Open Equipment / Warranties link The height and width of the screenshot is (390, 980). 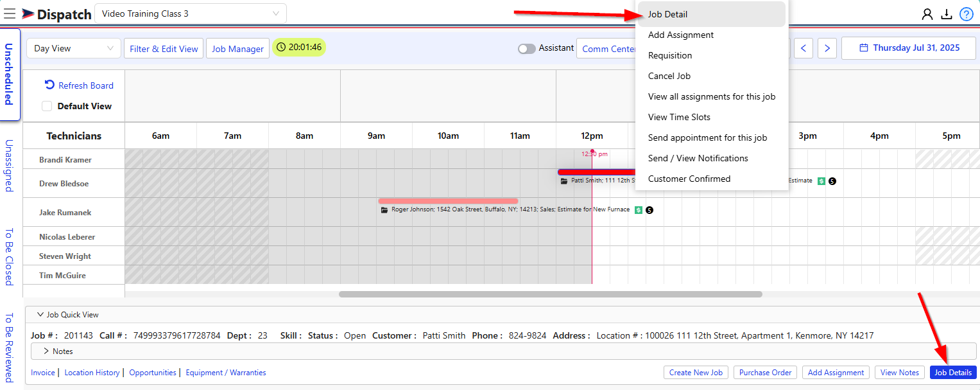coord(226,373)
